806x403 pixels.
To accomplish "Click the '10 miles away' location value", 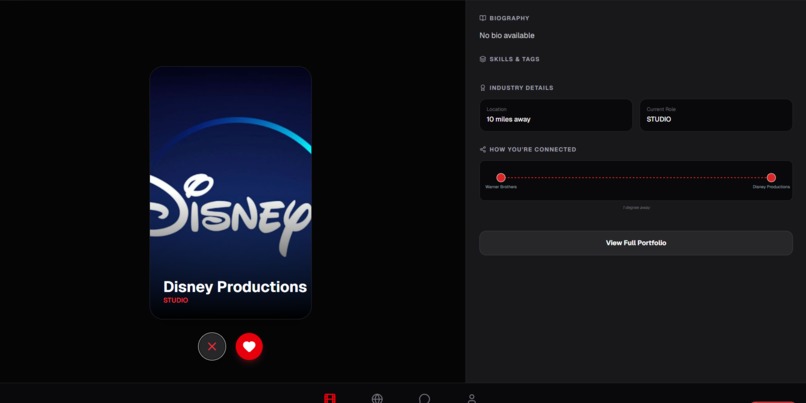I will tap(508, 119).
